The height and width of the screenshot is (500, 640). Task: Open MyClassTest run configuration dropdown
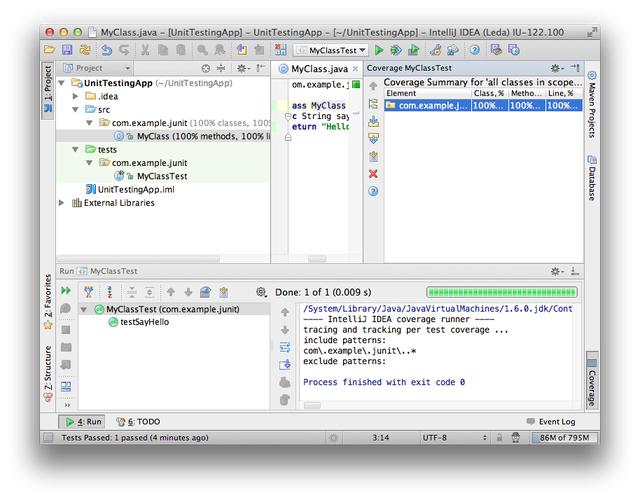(331, 50)
